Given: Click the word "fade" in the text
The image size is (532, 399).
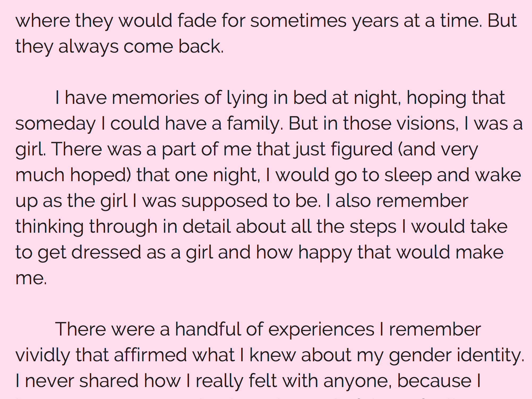Looking at the screenshot, I should (x=197, y=20).
